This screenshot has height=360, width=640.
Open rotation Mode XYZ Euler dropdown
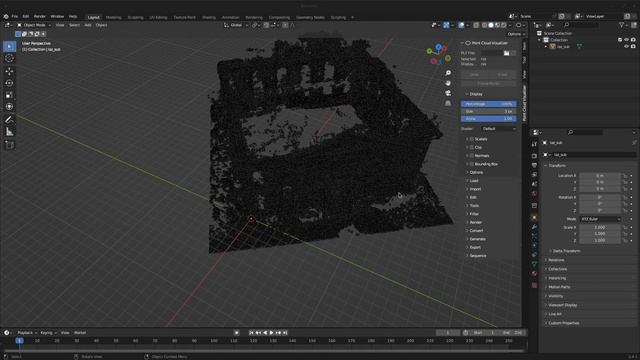tap(600, 219)
